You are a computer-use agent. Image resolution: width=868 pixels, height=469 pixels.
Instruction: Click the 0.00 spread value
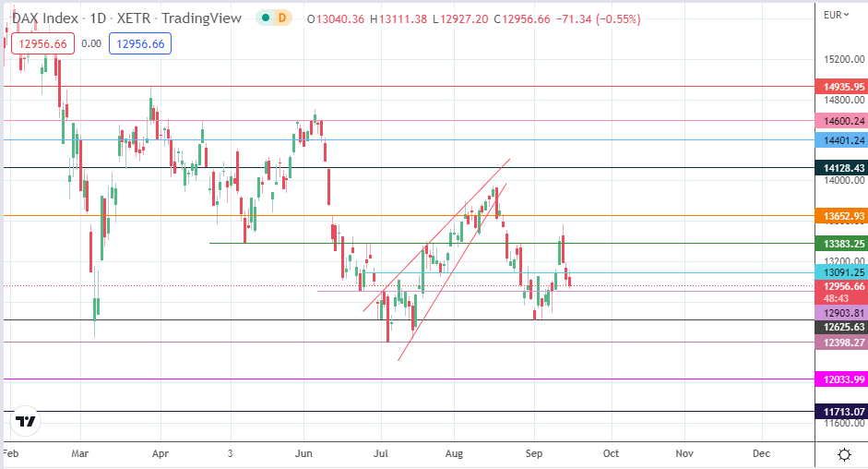coord(91,43)
